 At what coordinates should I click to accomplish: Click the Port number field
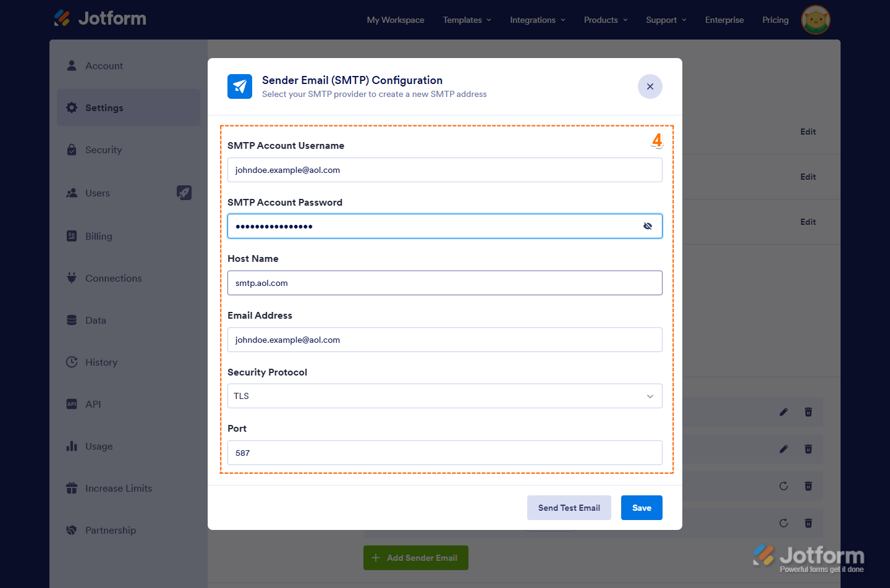444,453
